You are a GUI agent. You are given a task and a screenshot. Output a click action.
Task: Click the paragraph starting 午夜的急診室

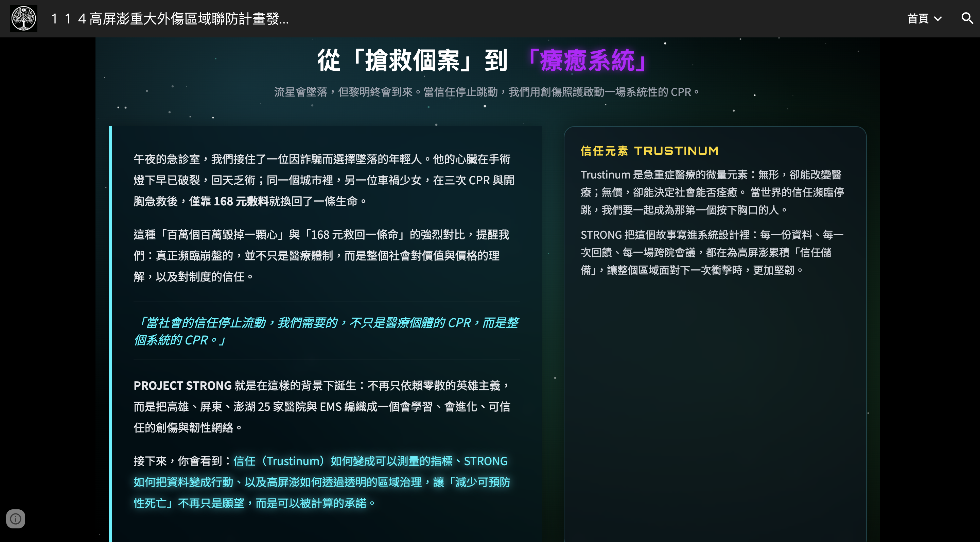(x=324, y=180)
